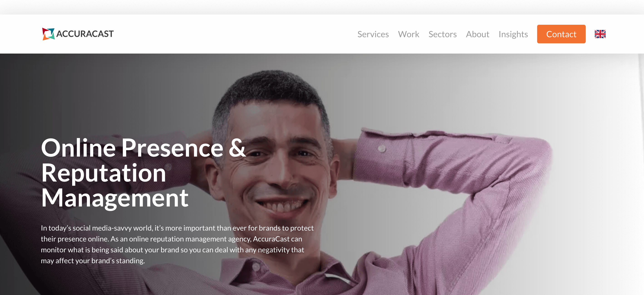
Task: Click the 'Online Presence &' heading line
Action: pyautogui.click(x=143, y=148)
